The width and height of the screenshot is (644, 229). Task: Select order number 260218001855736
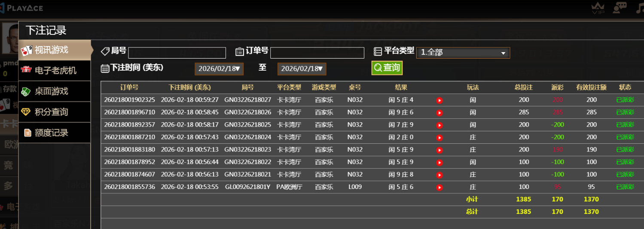tap(129, 188)
